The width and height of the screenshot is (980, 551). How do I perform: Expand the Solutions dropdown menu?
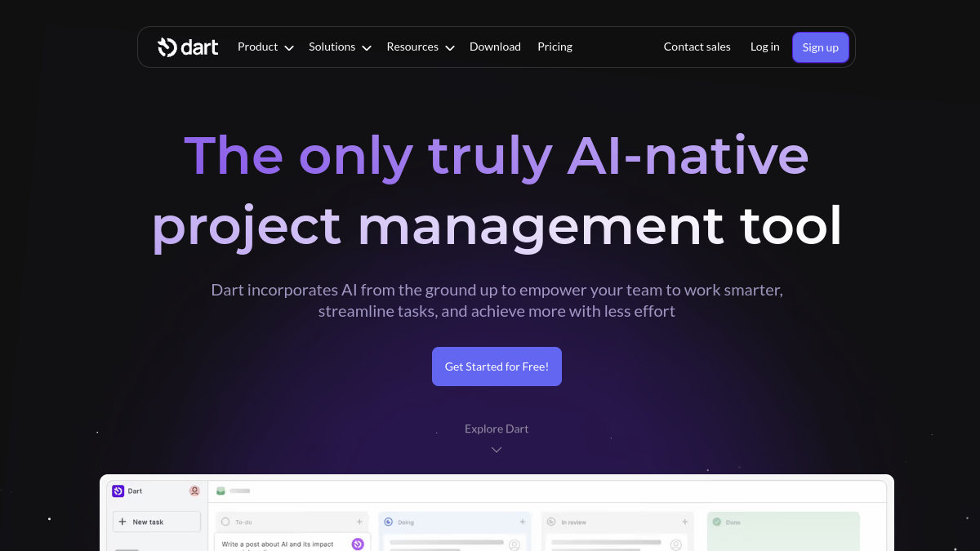(x=340, y=47)
